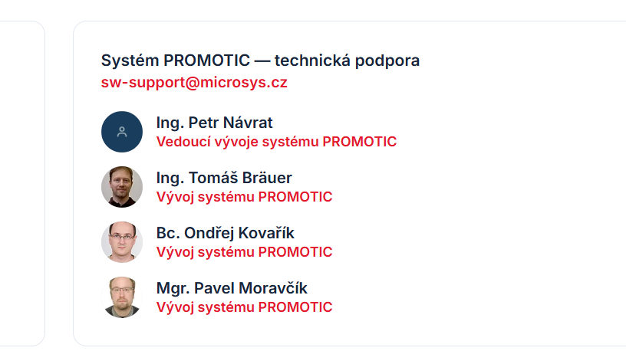Click the word PROMOTIC in the heading
626x364 pixels.
(x=207, y=61)
